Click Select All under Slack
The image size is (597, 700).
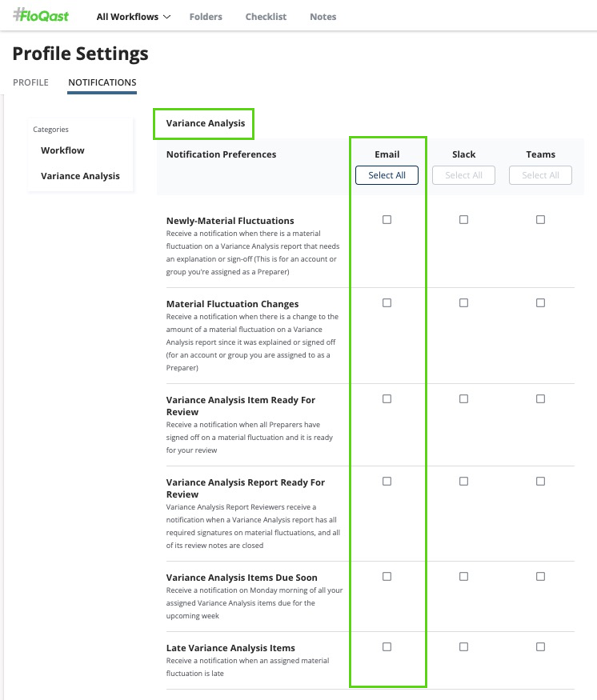[463, 175]
